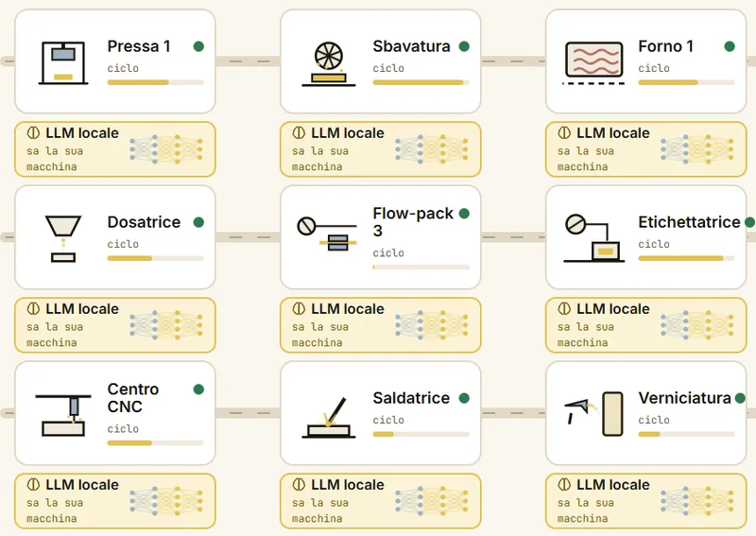Click the Verniciatura cycle progress bar
Screen dimensions: 756x536
[x=687, y=434]
